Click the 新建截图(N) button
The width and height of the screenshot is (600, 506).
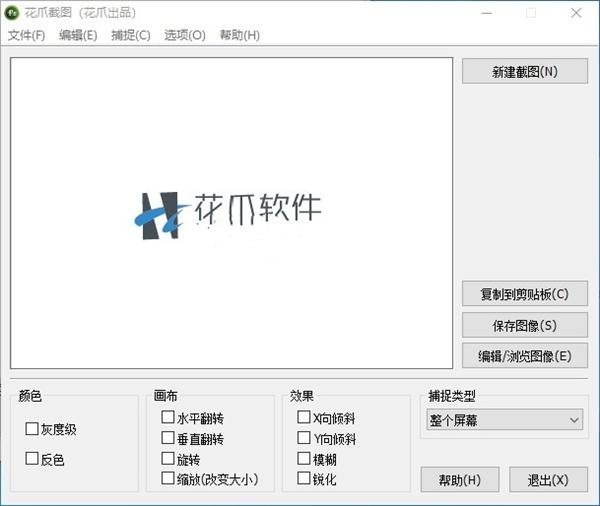click(525, 71)
